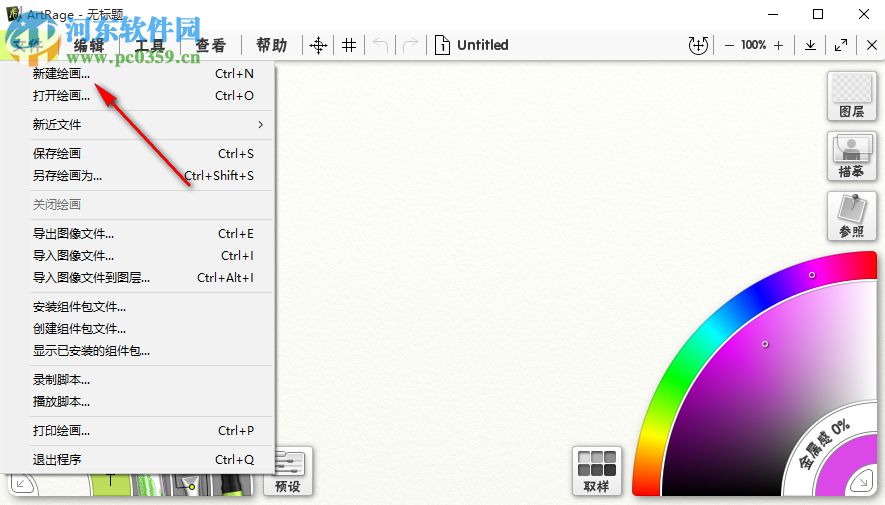The image size is (885, 505).
Task: Click the 100% zoom value
Action: coord(753,45)
